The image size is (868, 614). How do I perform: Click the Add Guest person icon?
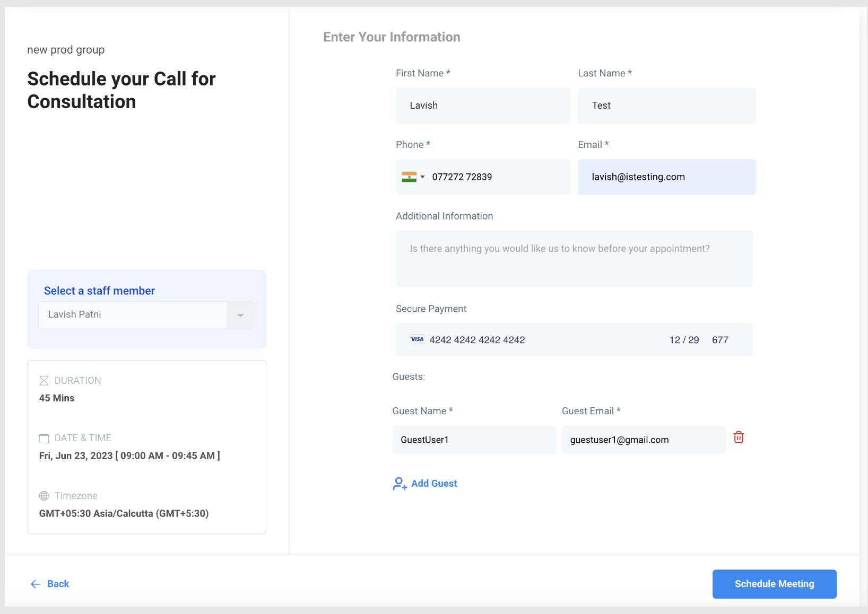pyautogui.click(x=400, y=484)
